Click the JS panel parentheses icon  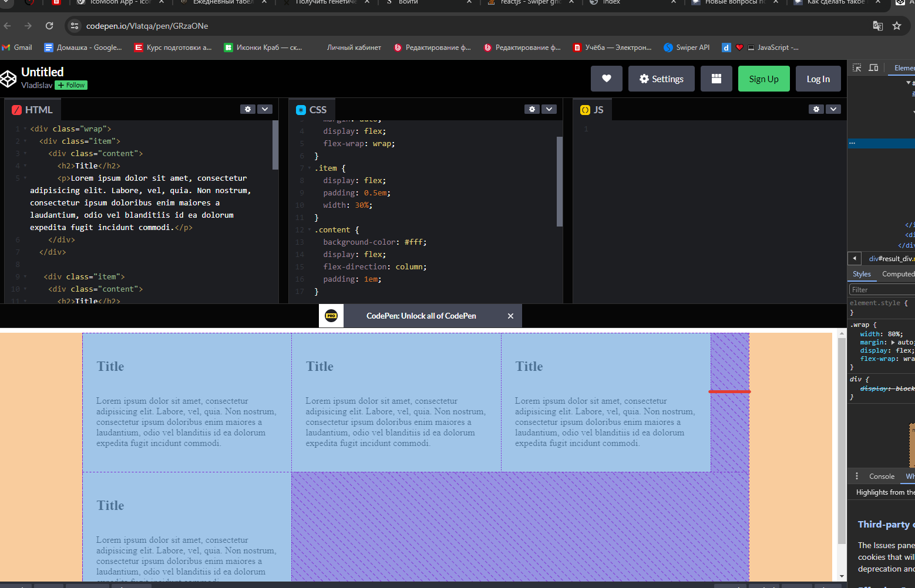click(x=585, y=110)
